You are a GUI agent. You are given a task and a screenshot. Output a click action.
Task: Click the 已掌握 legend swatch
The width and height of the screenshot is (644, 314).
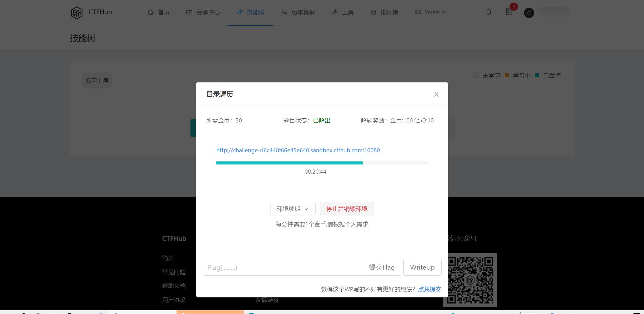coord(537,75)
